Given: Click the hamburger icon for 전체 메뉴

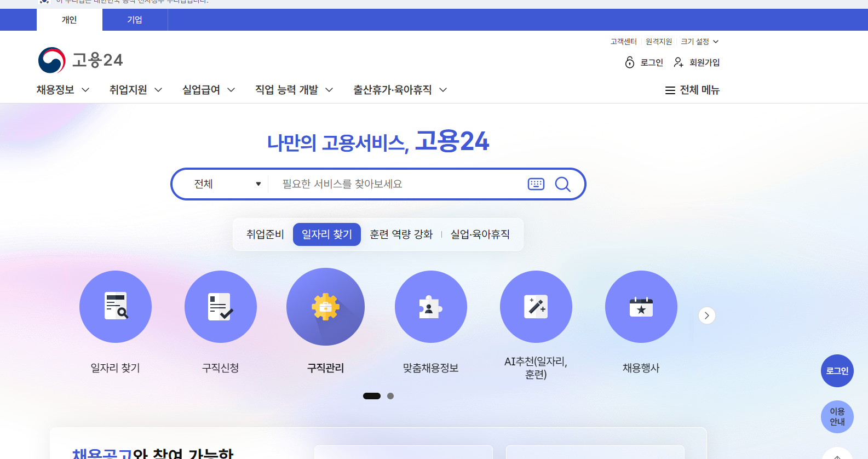Looking at the screenshot, I should click(670, 90).
